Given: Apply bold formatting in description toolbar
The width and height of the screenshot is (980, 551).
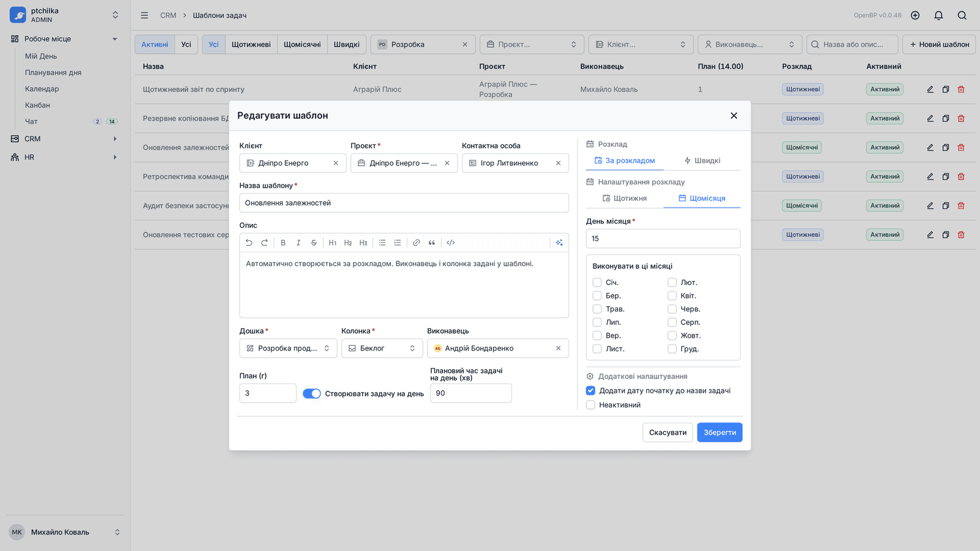Looking at the screenshot, I should [283, 243].
